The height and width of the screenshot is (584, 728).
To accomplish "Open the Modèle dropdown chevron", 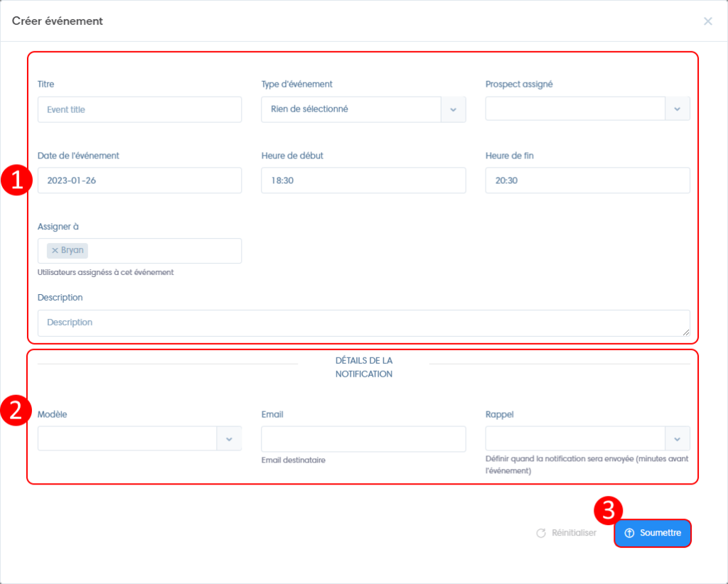I will click(x=229, y=439).
